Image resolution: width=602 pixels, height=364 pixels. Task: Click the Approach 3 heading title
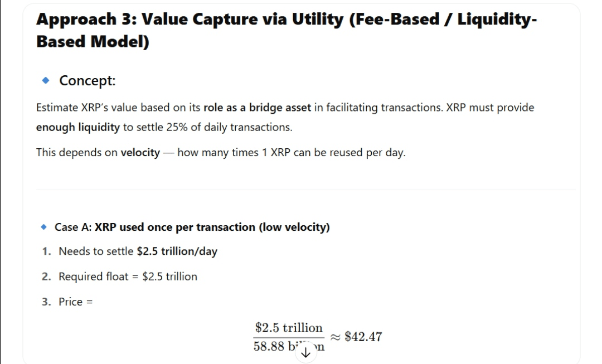(287, 30)
